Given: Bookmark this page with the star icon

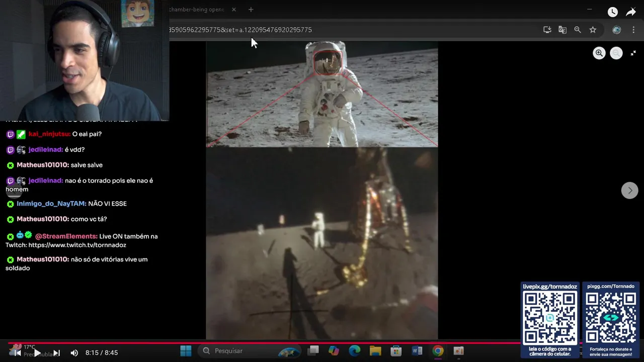Looking at the screenshot, I should pyautogui.click(x=593, y=30).
